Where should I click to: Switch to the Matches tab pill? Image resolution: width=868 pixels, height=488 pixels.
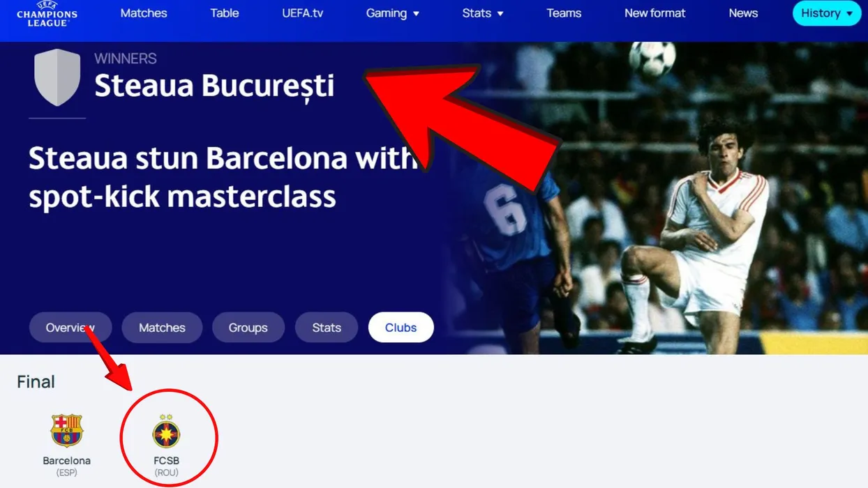coord(162,328)
